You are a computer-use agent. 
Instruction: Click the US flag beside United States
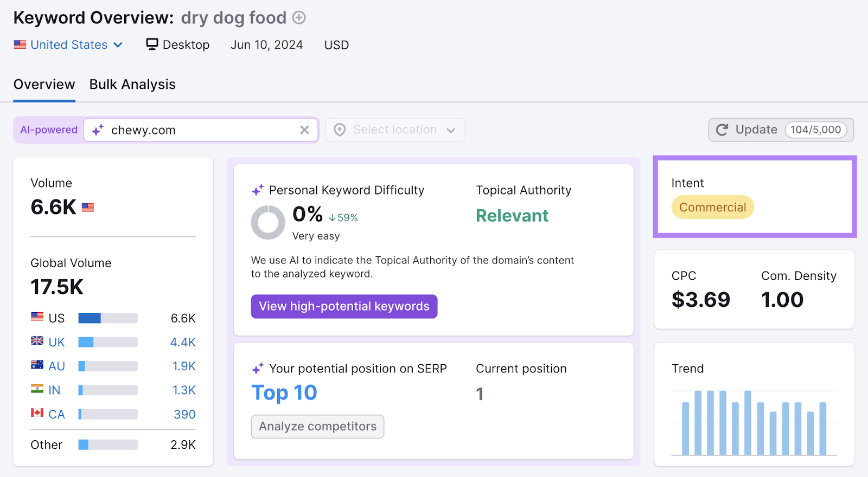point(20,44)
